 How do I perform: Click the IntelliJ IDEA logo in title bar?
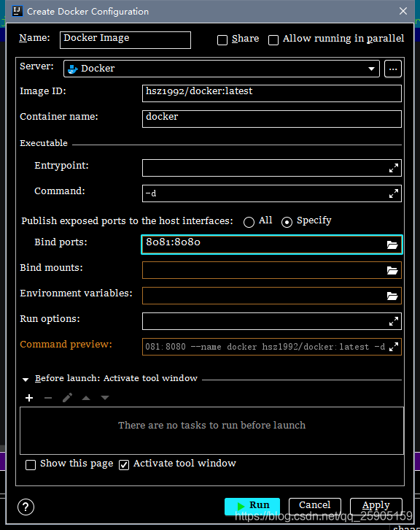17,11
